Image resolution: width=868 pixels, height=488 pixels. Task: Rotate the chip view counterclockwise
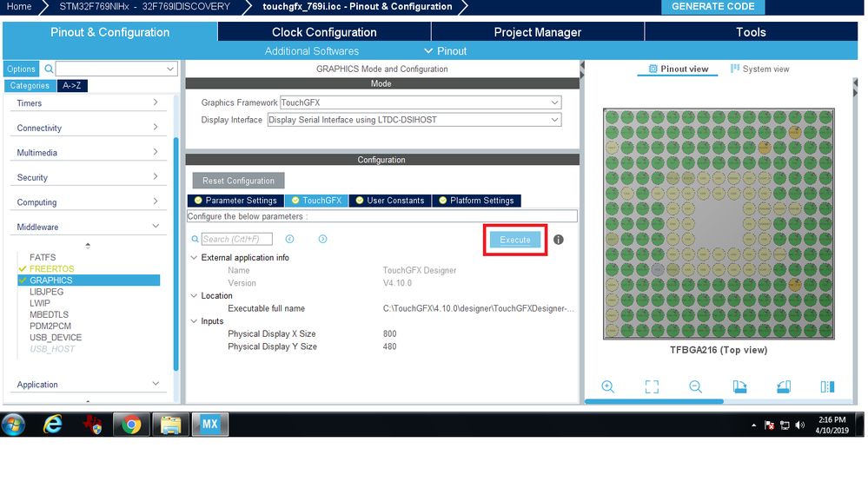pyautogui.click(x=784, y=386)
